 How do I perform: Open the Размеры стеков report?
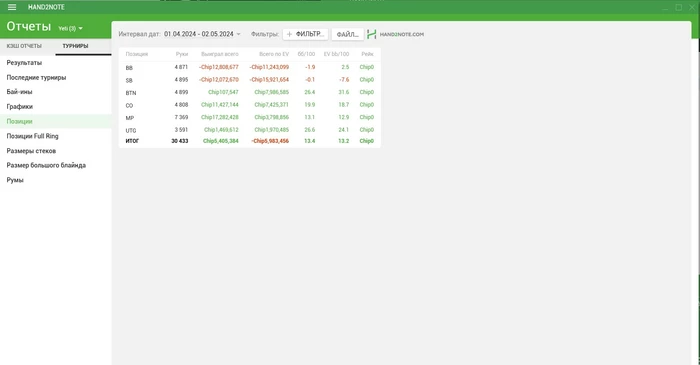coord(31,151)
